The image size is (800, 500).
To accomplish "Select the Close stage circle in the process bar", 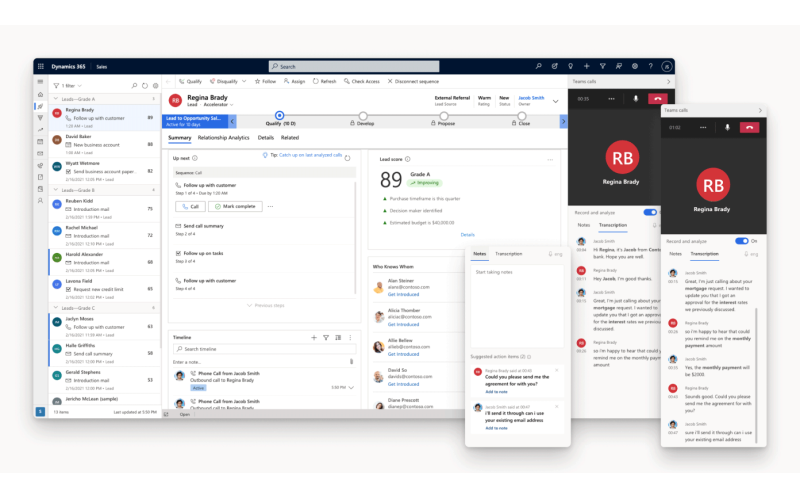I will tap(521, 116).
